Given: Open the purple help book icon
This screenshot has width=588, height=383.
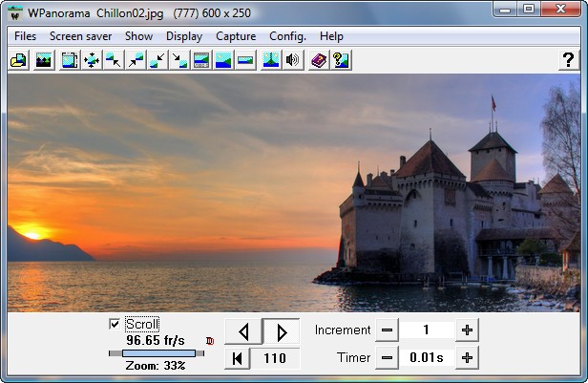Looking at the screenshot, I should (x=319, y=60).
